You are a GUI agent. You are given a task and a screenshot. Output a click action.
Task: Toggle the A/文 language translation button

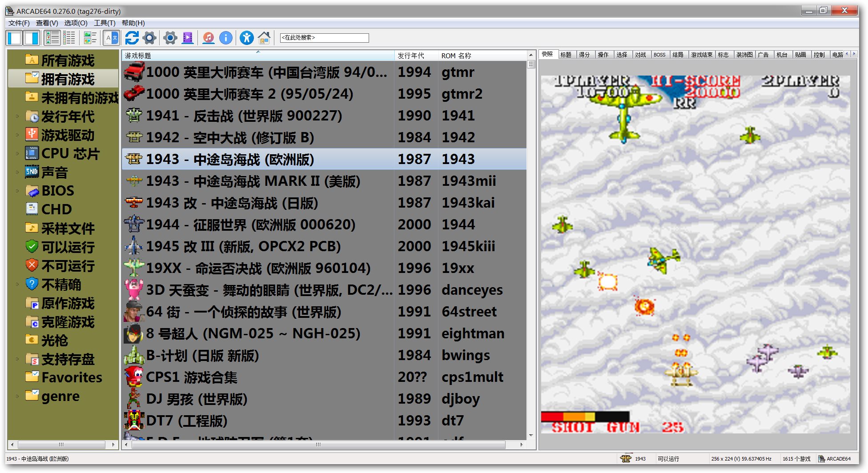click(x=111, y=38)
